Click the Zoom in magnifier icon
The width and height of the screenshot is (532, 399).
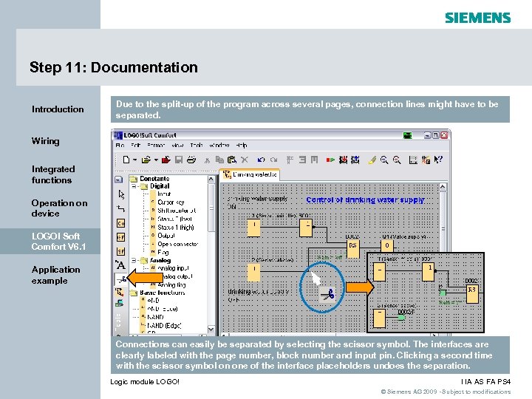click(x=384, y=160)
